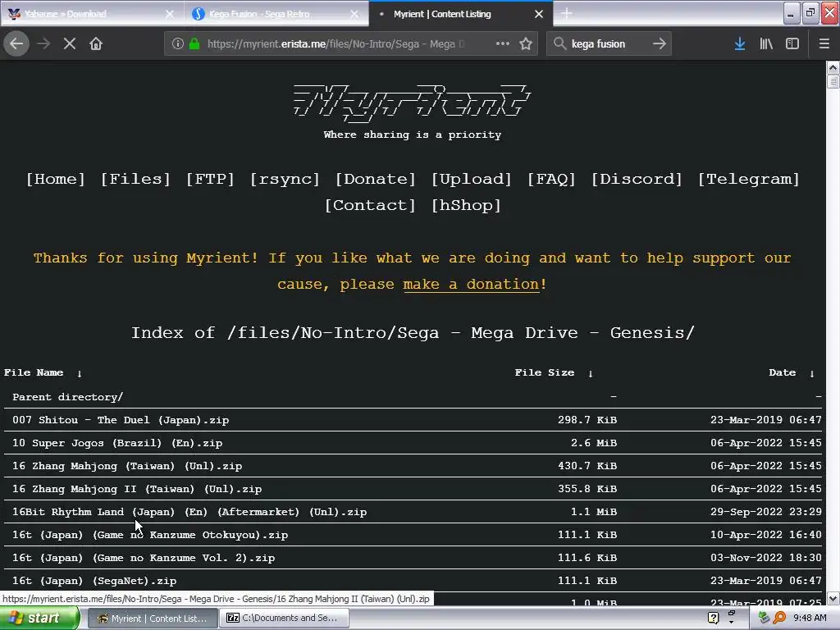Download 16t (Game no Kanzume Vol. 2).zip
Screen dimensions: 840x630
(x=144, y=558)
